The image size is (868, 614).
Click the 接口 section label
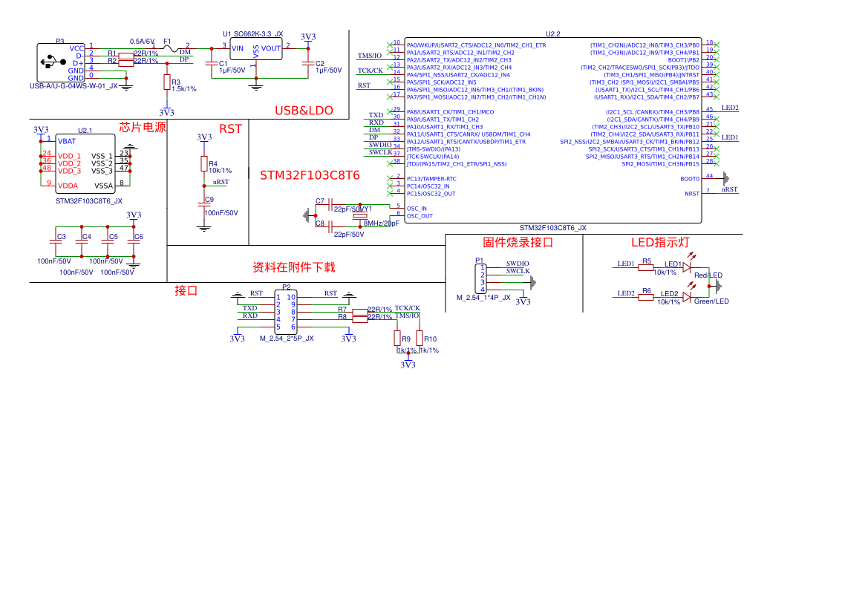(186, 291)
